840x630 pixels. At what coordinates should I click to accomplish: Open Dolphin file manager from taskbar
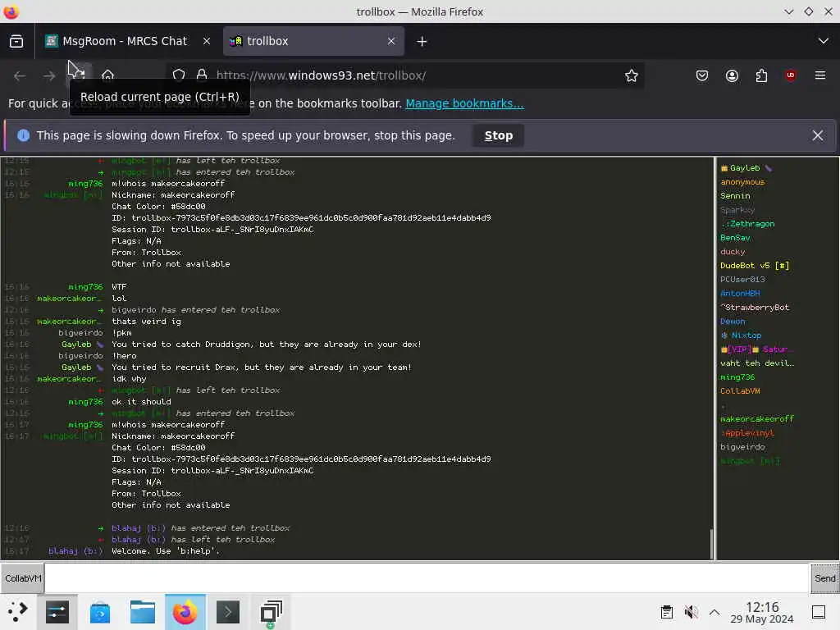143,612
